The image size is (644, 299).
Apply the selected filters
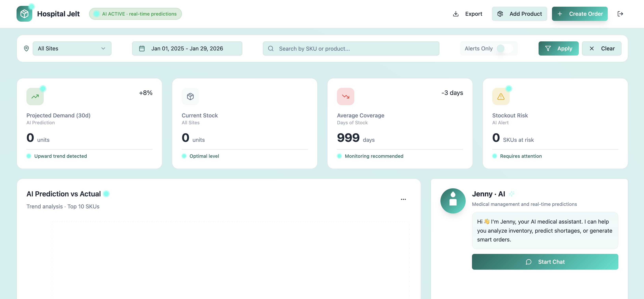click(x=558, y=48)
